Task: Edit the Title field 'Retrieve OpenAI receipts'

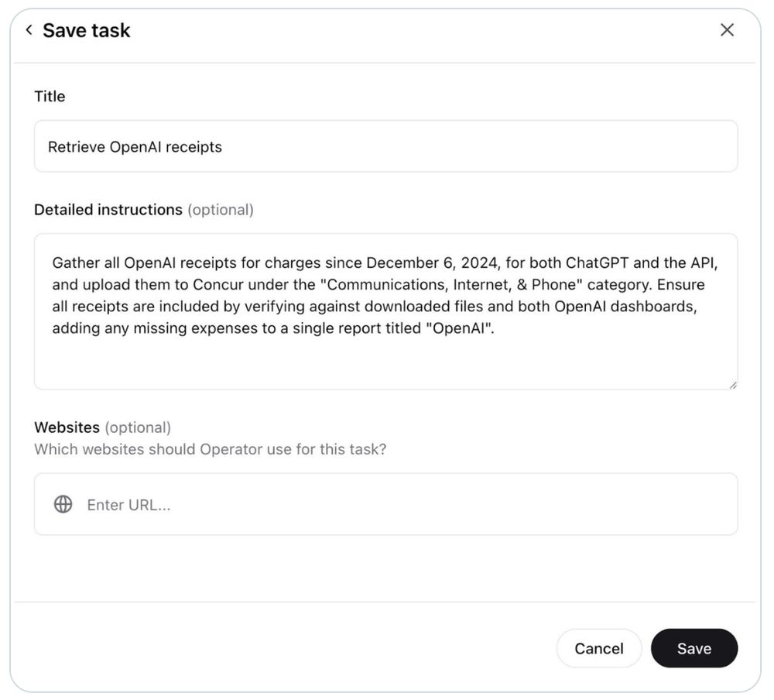Action: coord(385,146)
